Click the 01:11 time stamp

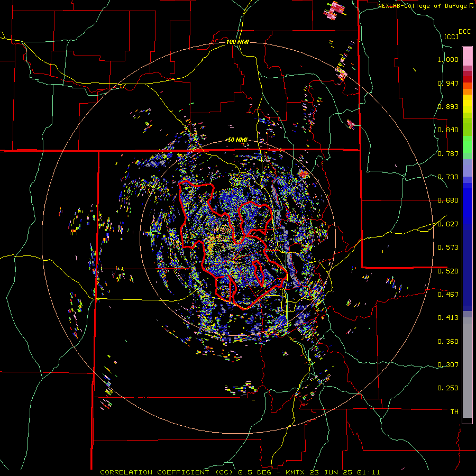(x=368, y=472)
